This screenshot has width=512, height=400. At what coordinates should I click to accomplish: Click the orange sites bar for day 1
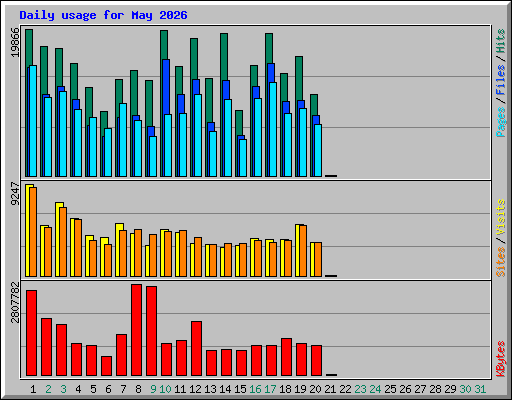coord(33,232)
